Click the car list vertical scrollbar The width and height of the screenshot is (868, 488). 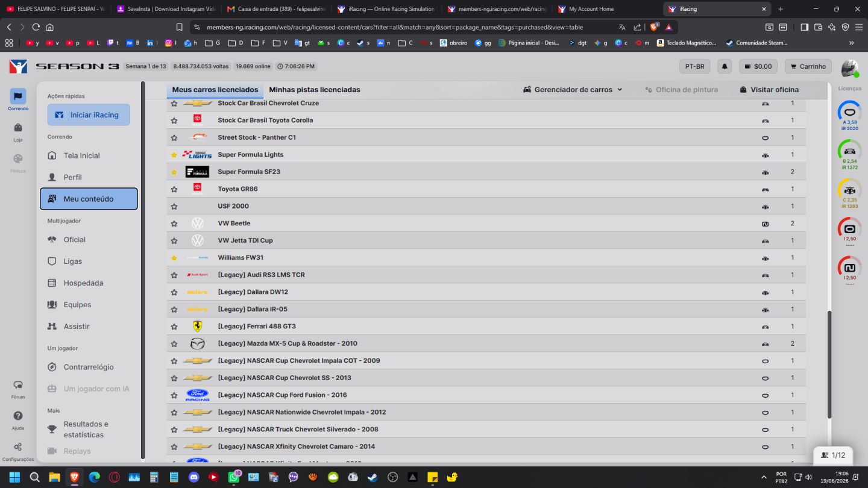829,364
